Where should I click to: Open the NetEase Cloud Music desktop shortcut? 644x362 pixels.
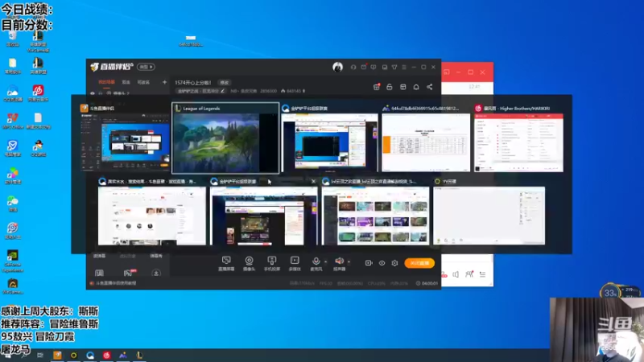(x=38, y=93)
